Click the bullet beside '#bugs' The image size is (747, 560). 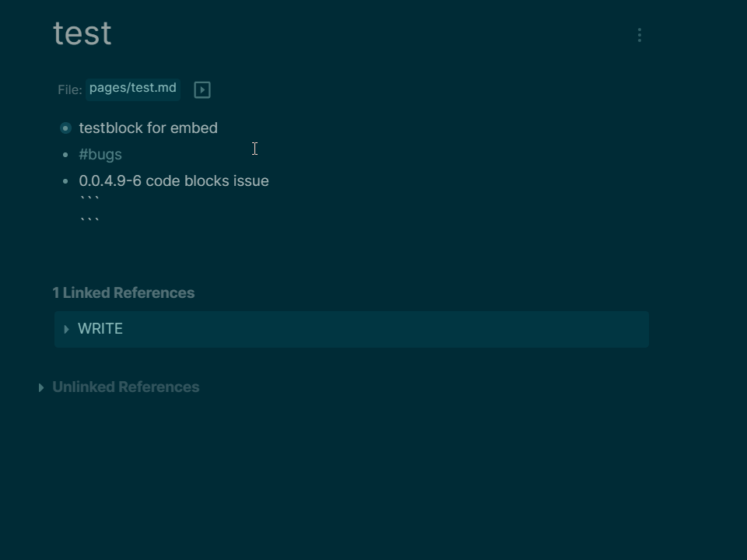[x=65, y=154]
